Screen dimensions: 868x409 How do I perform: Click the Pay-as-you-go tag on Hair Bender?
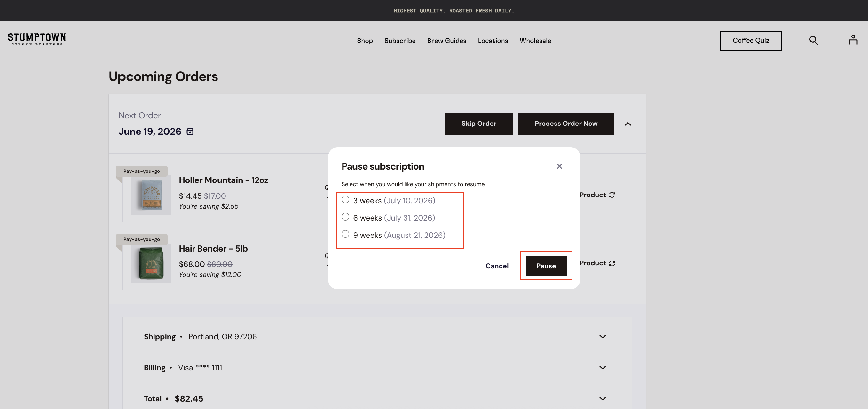(x=141, y=239)
